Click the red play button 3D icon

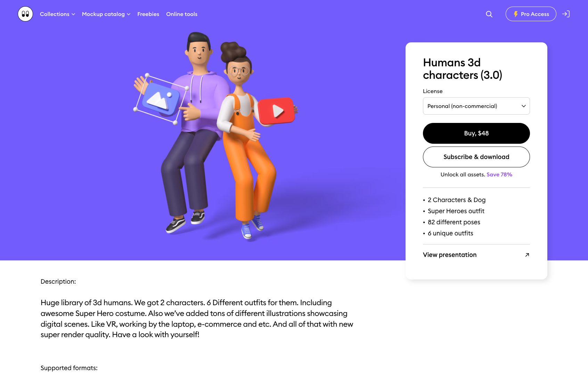pos(277,111)
